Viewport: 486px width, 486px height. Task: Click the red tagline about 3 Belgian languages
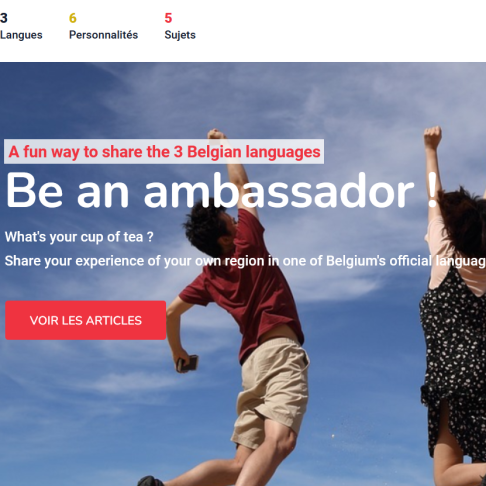coord(164,152)
